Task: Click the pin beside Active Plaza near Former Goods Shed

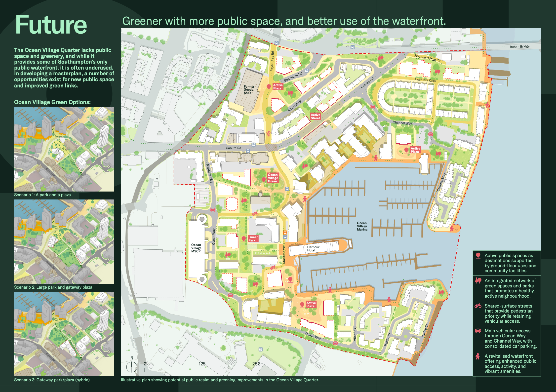Action: pos(269,87)
